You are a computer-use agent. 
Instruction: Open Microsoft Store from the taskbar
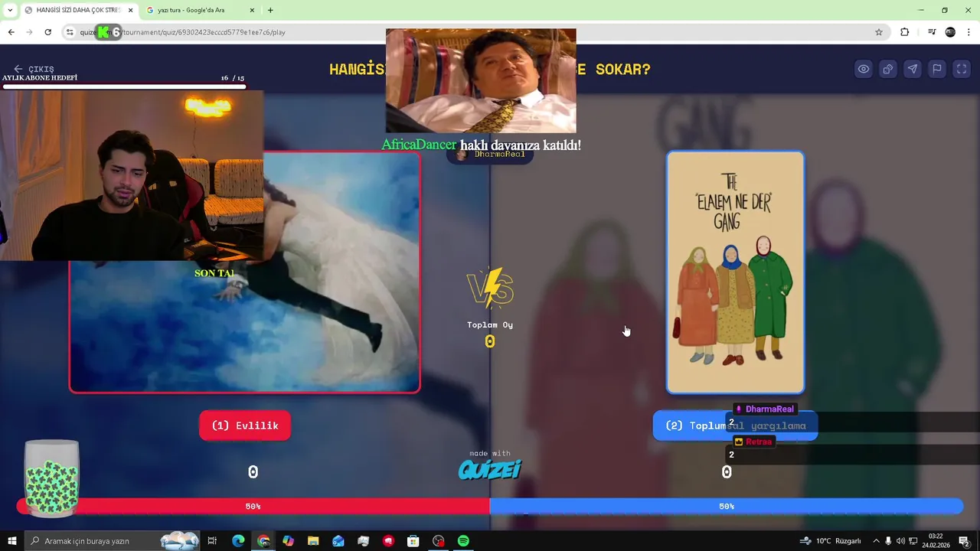point(413,541)
